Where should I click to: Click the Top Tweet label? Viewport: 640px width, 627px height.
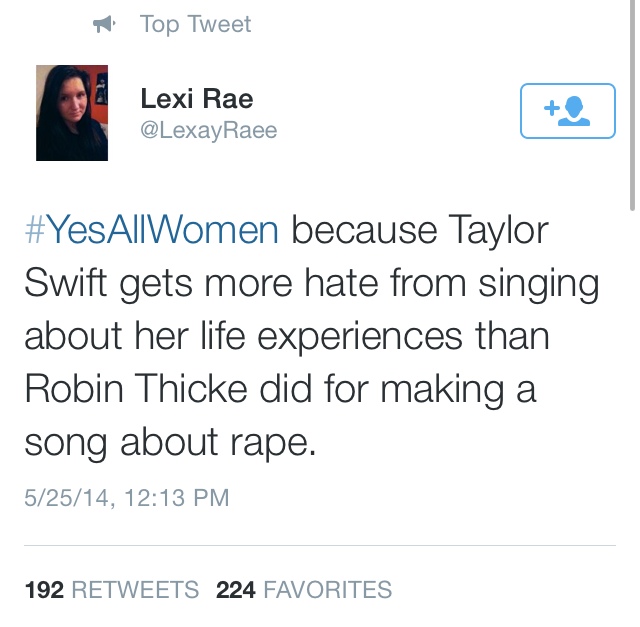[x=196, y=24]
